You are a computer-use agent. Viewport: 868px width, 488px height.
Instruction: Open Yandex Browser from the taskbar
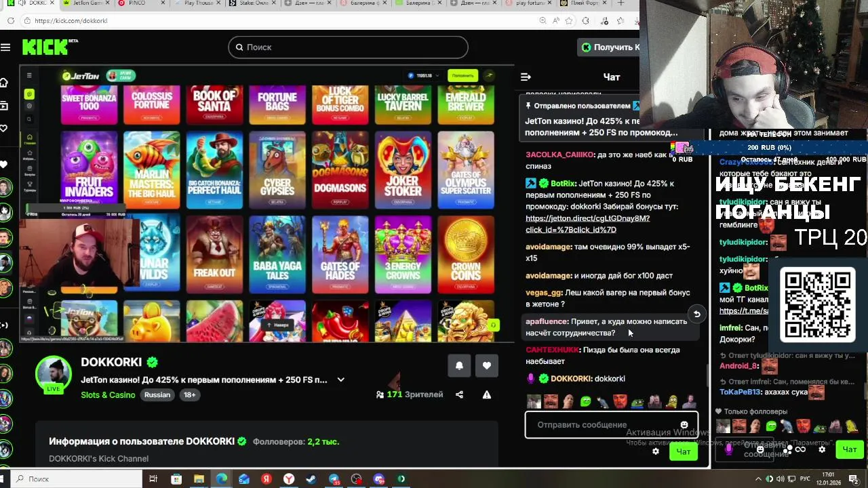click(x=289, y=479)
